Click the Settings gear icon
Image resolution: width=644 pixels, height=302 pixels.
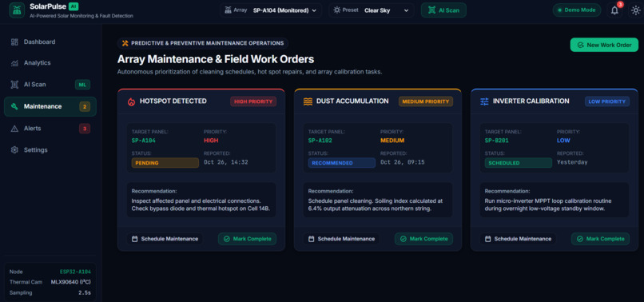point(14,150)
